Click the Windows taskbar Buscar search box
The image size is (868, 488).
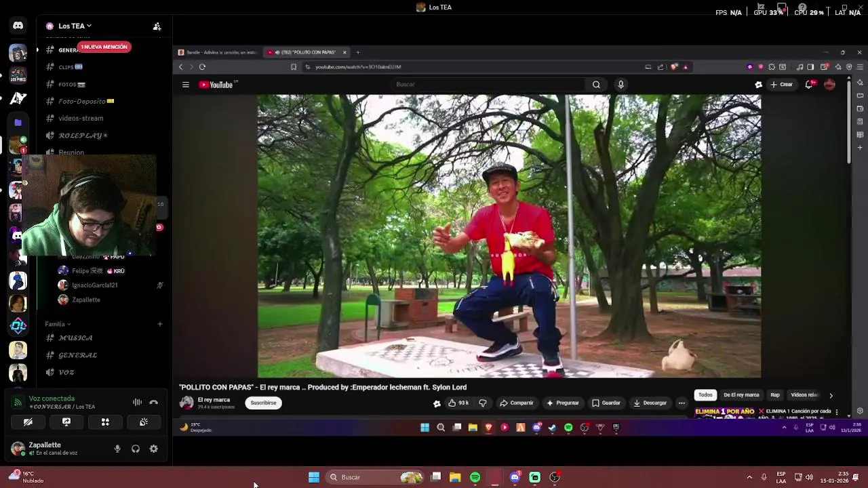point(374,477)
